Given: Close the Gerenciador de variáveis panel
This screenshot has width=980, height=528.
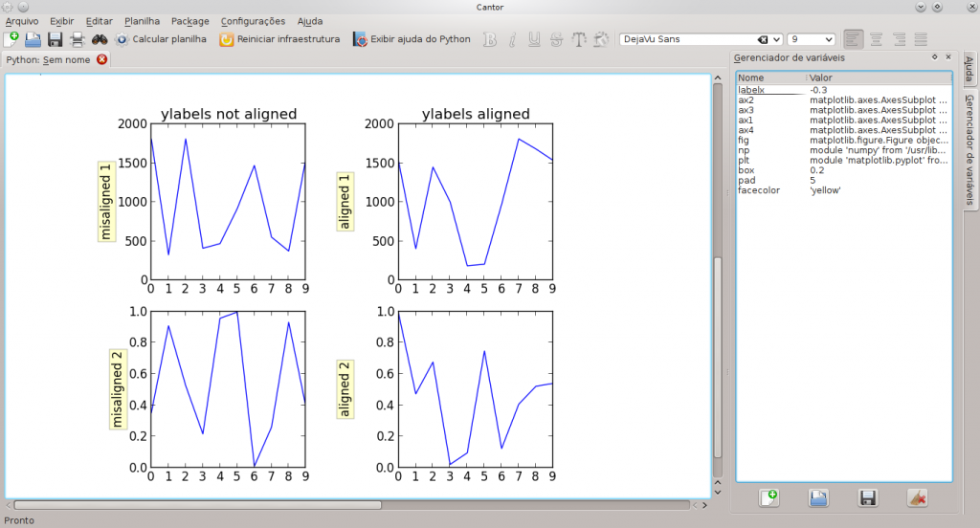Looking at the screenshot, I should pyautogui.click(x=948, y=56).
